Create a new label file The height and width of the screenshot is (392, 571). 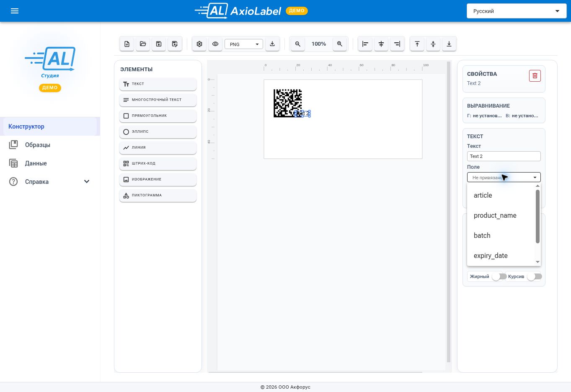[x=127, y=44]
